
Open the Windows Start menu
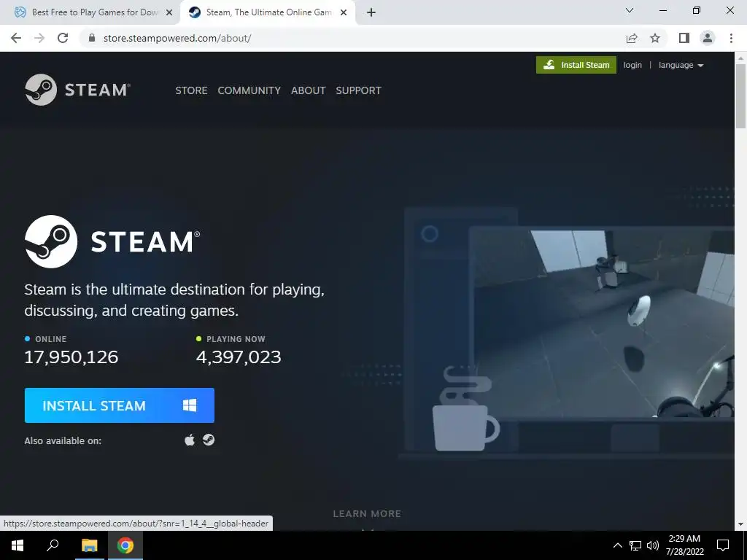[18, 545]
